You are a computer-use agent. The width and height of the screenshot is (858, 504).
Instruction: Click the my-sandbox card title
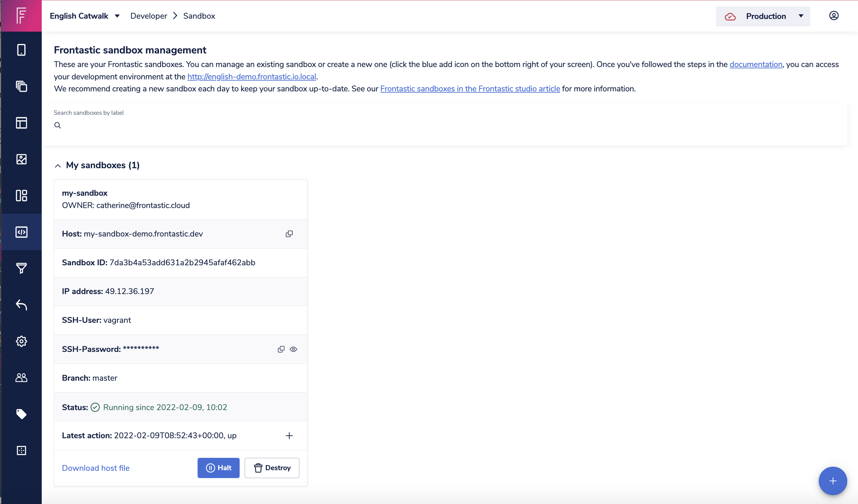point(84,193)
